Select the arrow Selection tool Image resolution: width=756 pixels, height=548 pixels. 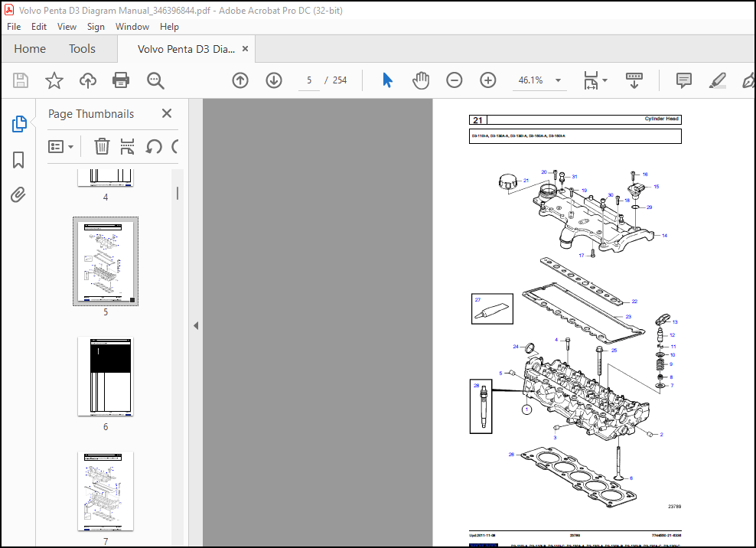coord(387,80)
